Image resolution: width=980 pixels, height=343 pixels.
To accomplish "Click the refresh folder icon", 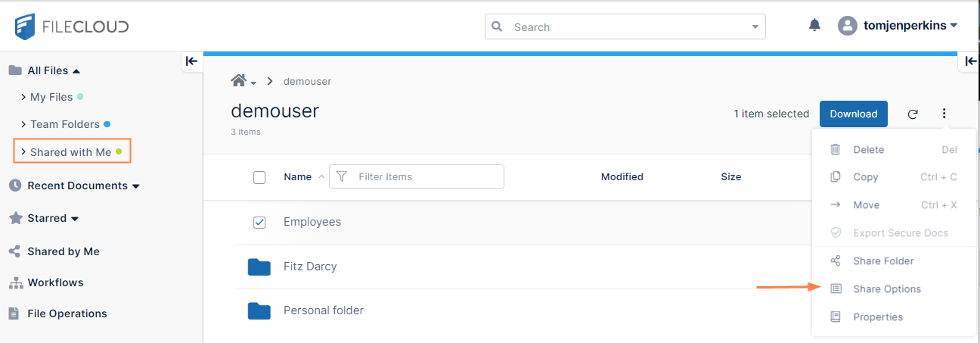I will tap(913, 114).
